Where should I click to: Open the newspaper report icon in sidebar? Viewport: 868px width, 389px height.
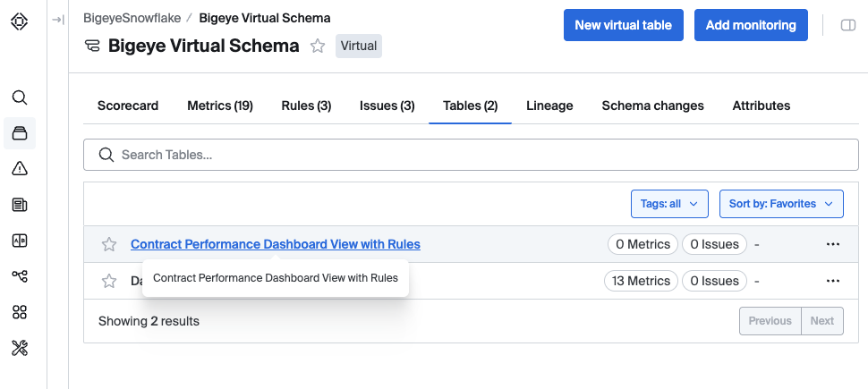click(x=20, y=206)
